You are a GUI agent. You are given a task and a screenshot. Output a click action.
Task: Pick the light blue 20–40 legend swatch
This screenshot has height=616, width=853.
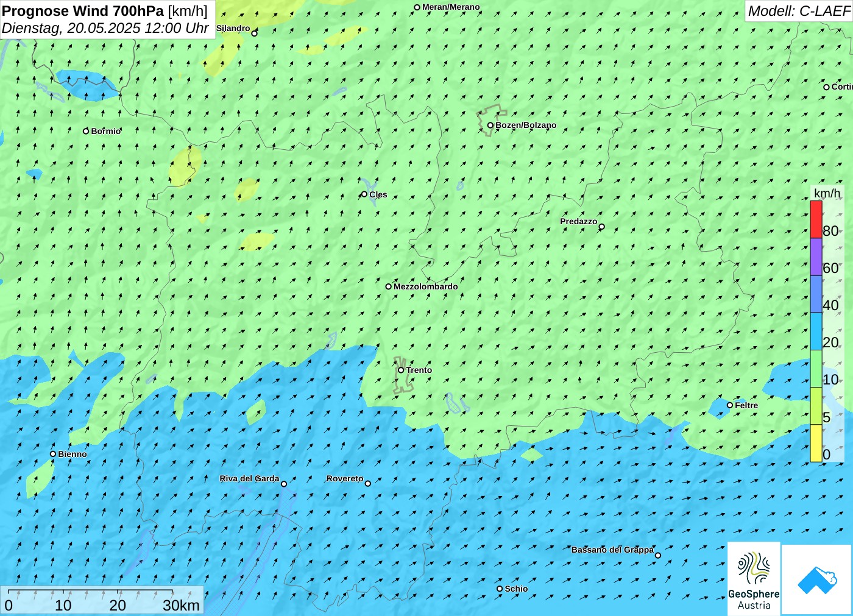(816, 331)
